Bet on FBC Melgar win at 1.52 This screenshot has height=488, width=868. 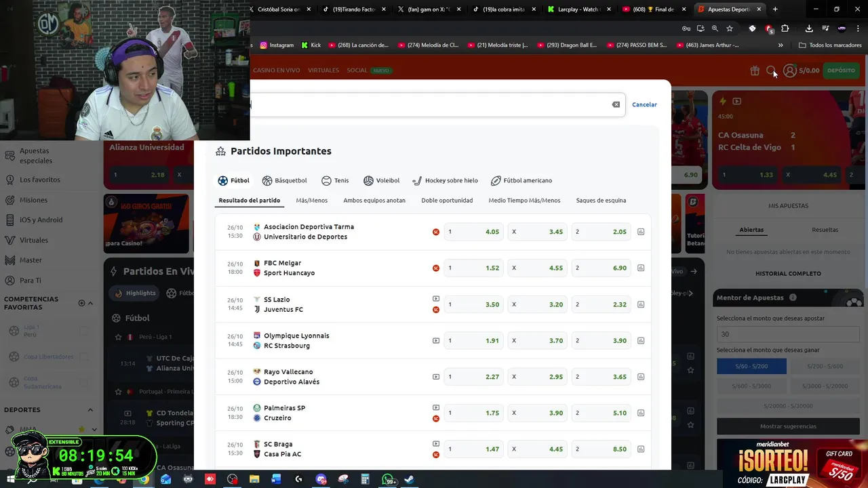click(473, 268)
